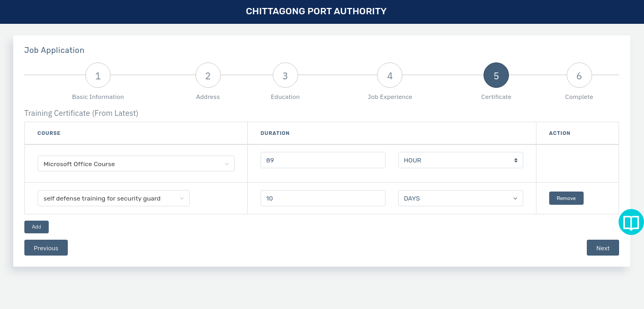
Task: Go to step 6 Complete circle
Action: [579, 76]
